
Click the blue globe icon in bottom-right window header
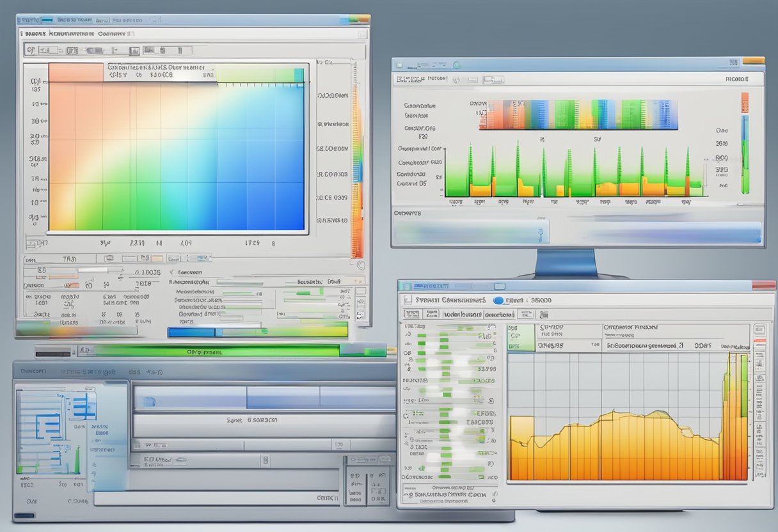pos(498,300)
